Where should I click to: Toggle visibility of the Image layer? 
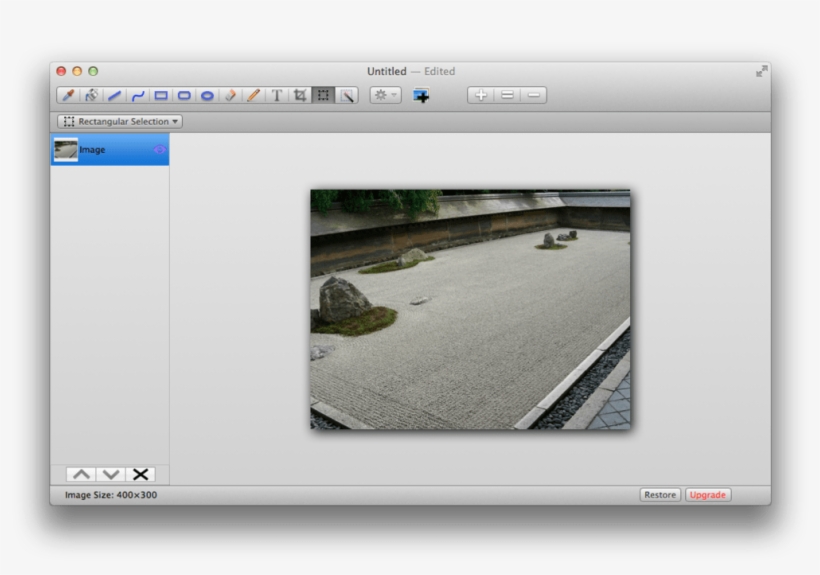click(x=158, y=150)
